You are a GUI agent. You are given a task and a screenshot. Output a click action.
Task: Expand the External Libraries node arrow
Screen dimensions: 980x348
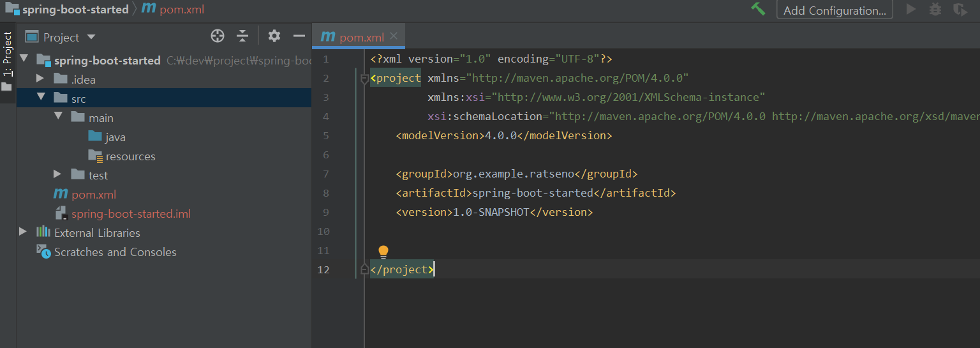[x=23, y=232]
